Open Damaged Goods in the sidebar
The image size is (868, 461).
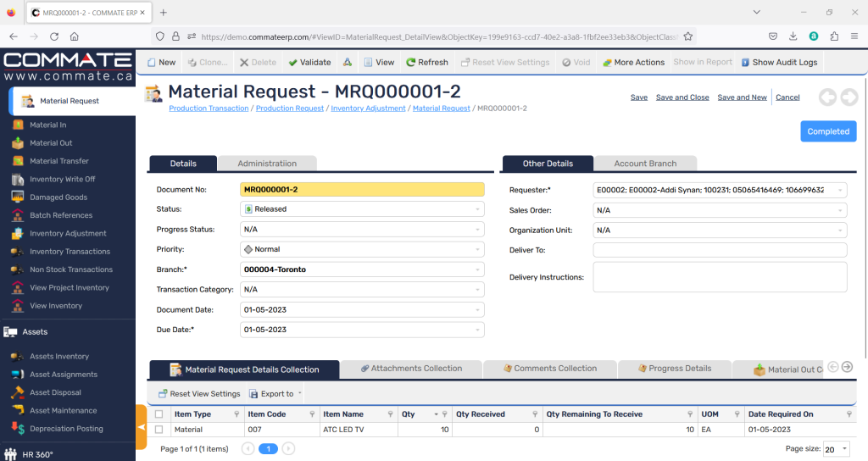click(56, 197)
